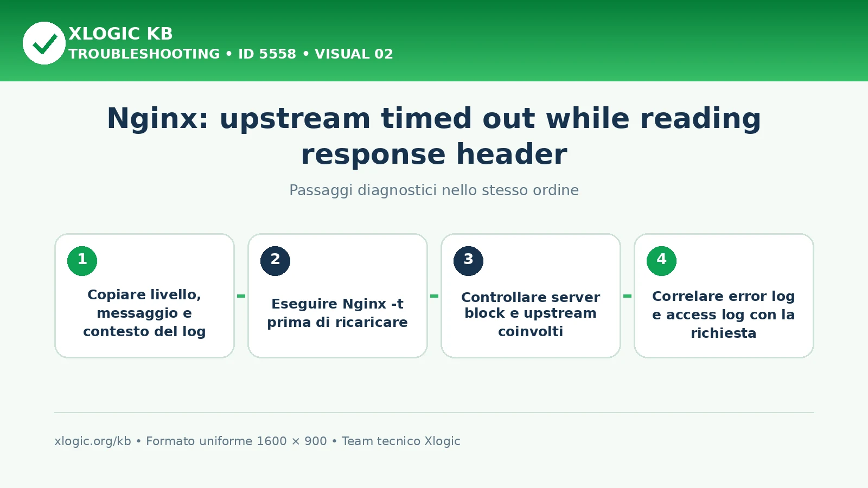Select the text Copiare livello, messaggio e contesto del log
Viewport: 868px width, 488px height.
click(x=144, y=313)
